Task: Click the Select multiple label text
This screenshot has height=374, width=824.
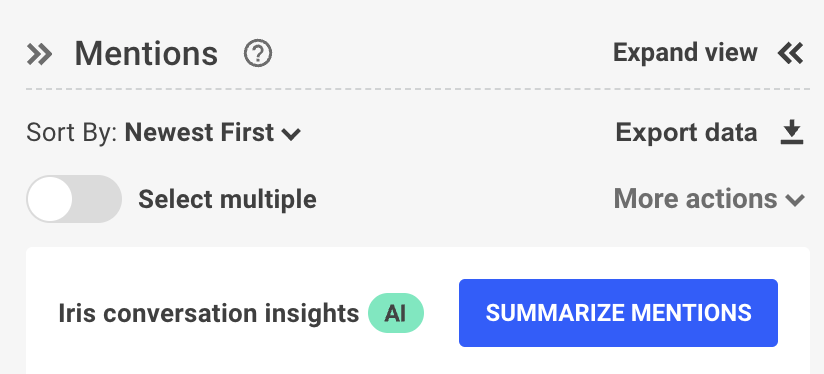Action: [227, 200]
